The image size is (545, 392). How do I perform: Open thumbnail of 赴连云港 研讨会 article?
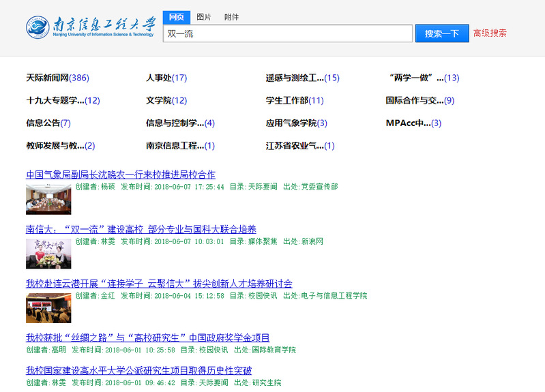tap(48, 307)
